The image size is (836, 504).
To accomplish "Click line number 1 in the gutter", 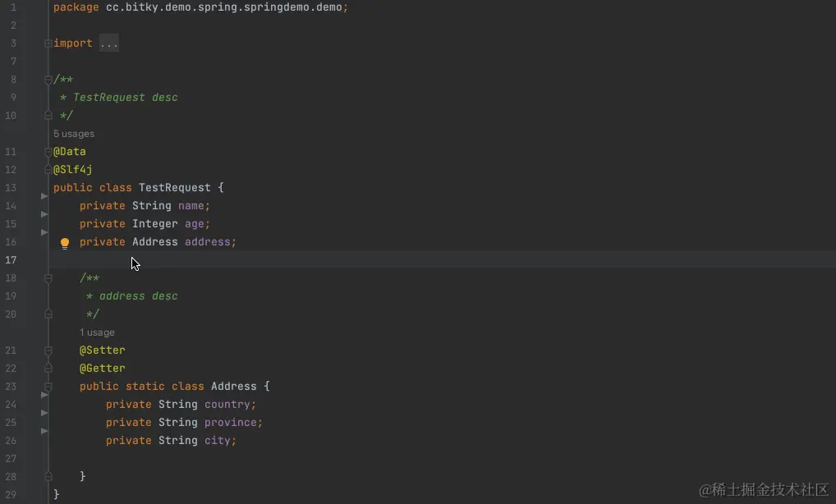I will (13, 7).
